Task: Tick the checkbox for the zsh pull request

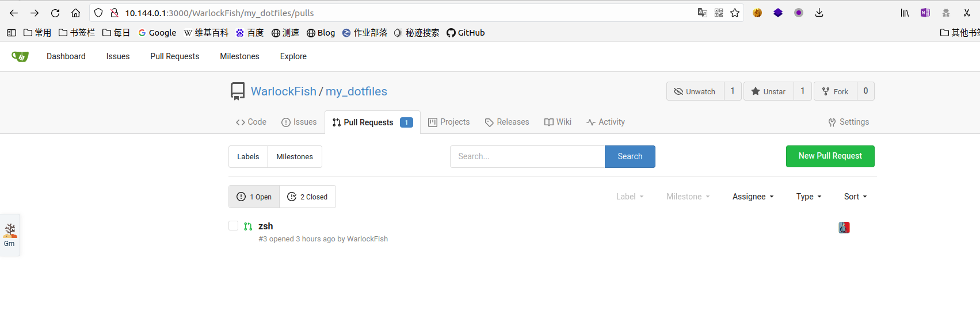Action: point(233,226)
